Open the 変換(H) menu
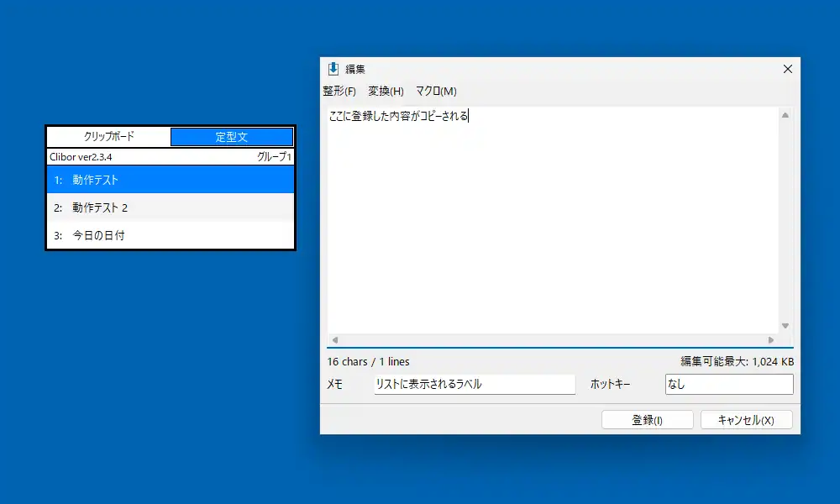The image size is (840, 504). tap(386, 91)
